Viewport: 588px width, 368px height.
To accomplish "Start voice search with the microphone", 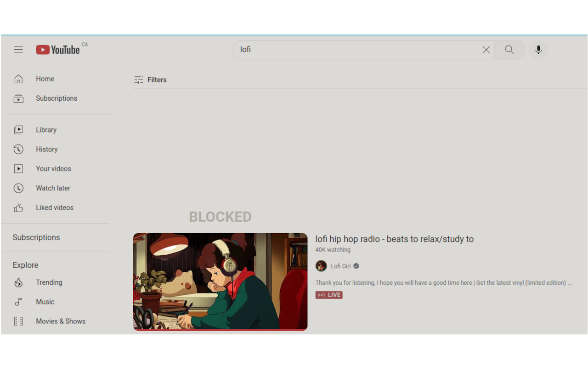I will coord(538,50).
